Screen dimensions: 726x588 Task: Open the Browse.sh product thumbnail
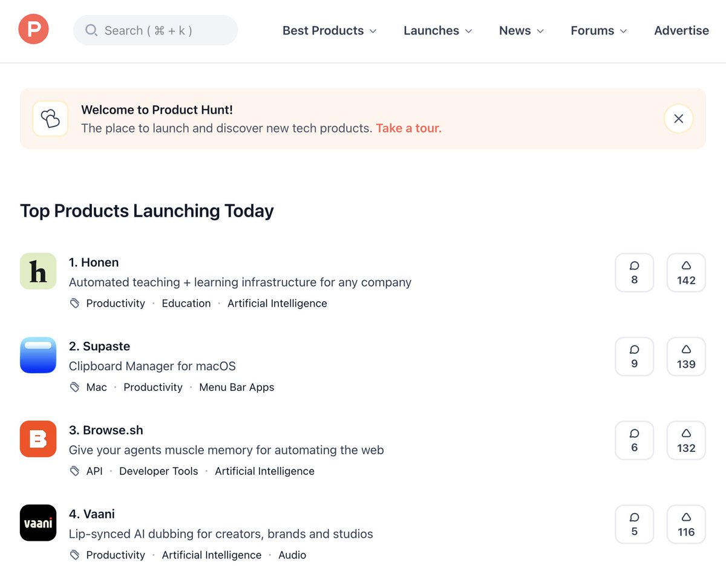tap(38, 439)
